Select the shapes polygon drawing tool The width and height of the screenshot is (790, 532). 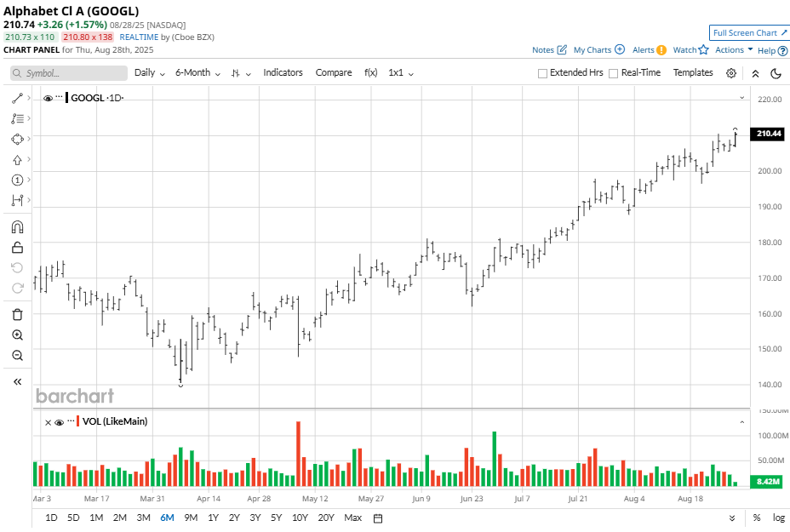(17, 139)
